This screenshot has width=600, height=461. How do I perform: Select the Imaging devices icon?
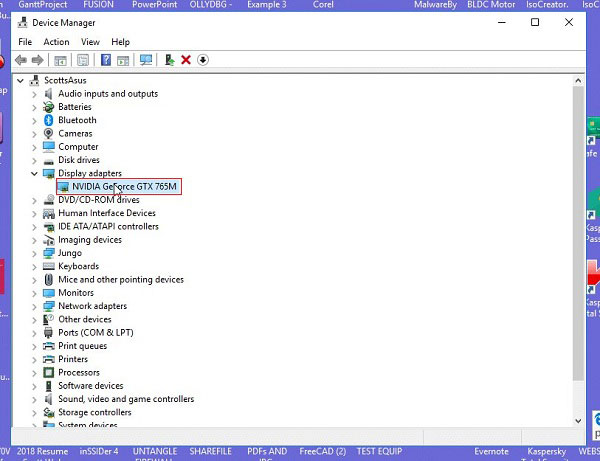point(48,240)
